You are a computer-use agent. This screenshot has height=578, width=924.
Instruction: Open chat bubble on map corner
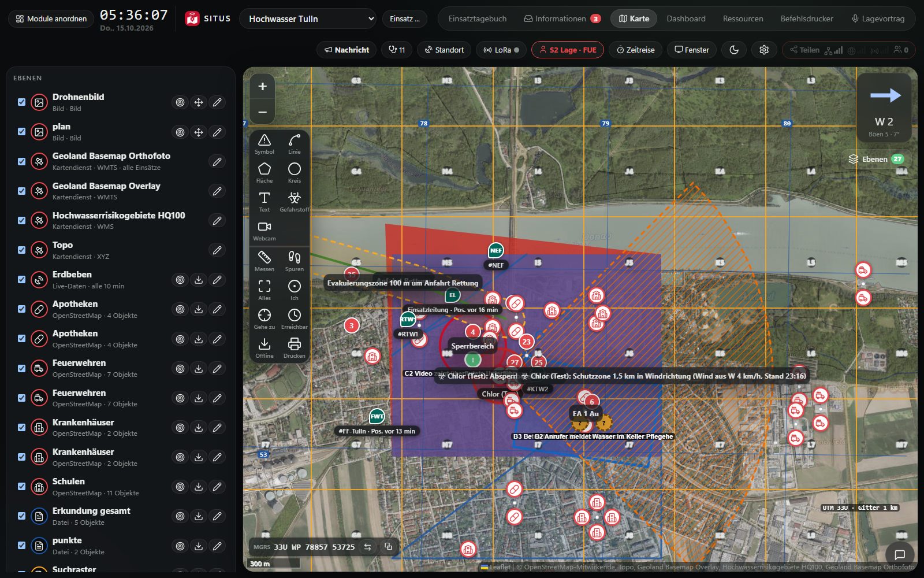pyautogui.click(x=900, y=555)
